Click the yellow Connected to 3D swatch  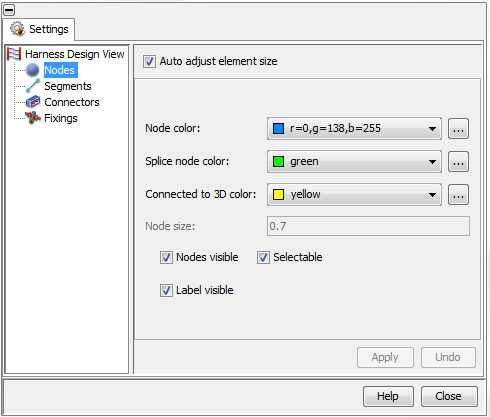[x=278, y=194]
